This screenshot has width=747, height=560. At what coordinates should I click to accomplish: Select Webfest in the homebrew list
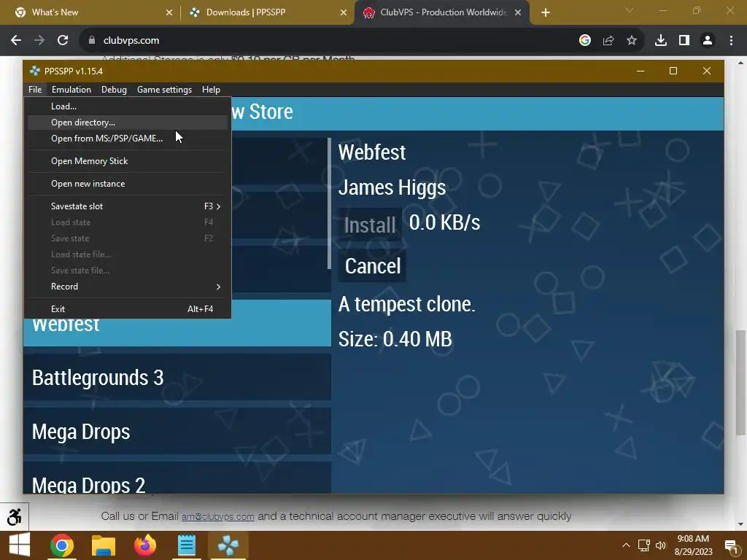point(177,323)
